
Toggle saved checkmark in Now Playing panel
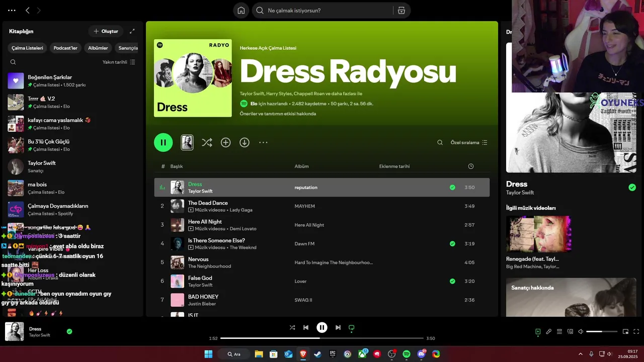click(632, 188)
